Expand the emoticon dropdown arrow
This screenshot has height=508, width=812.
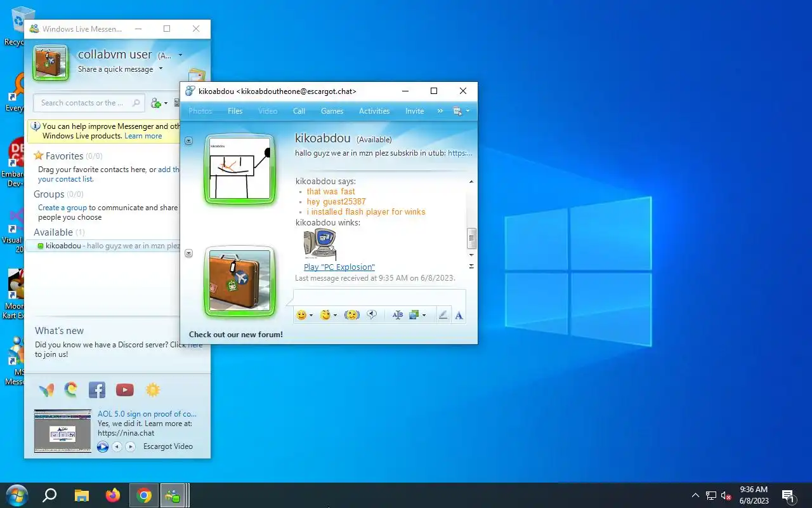311,316
